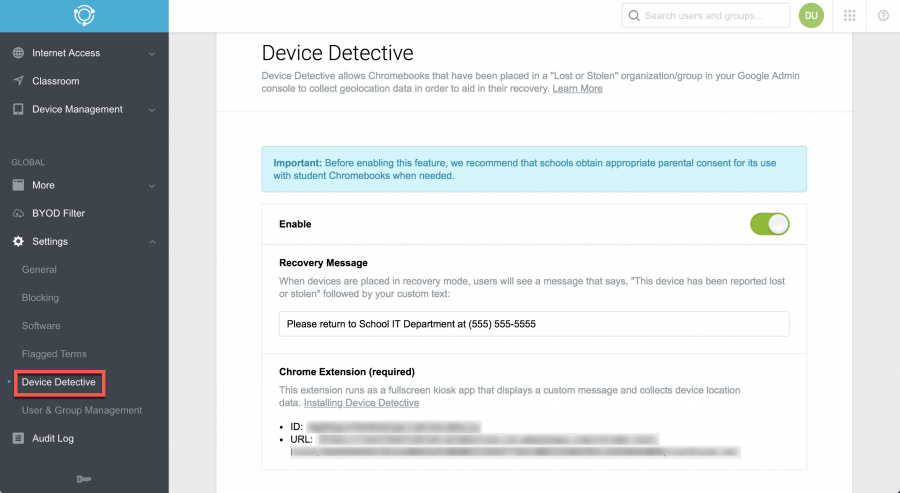
Task: Click the Device Management tablet icon
Action: (18, 109)
